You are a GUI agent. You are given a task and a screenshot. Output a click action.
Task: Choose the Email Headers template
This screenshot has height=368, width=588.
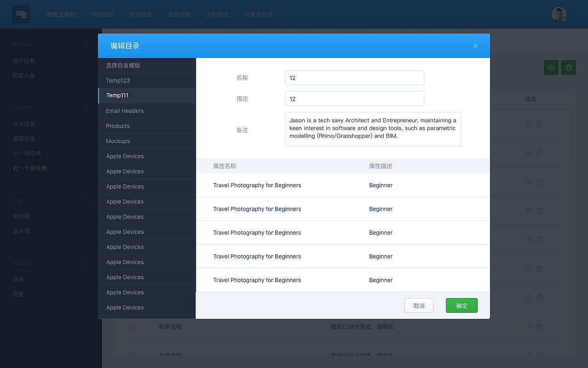(x=147, y=111)
